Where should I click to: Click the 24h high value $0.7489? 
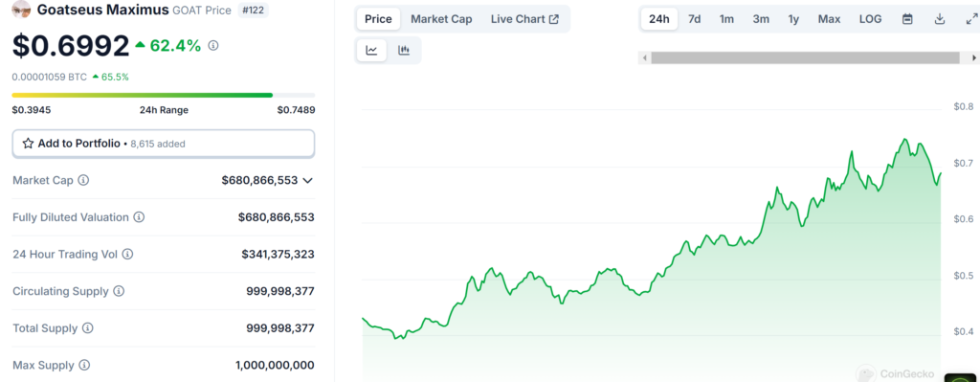click(x=297, y=110)
